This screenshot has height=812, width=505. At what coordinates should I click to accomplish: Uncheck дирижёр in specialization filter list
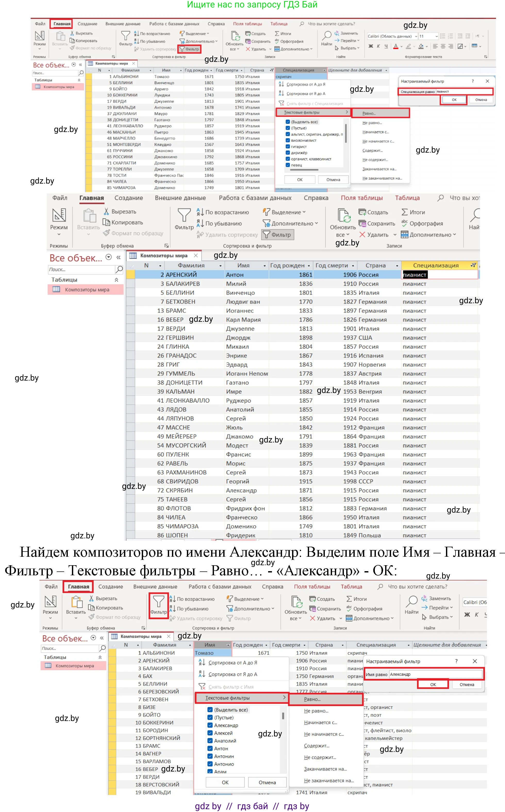pyautogui.click(x=288, y=153)
